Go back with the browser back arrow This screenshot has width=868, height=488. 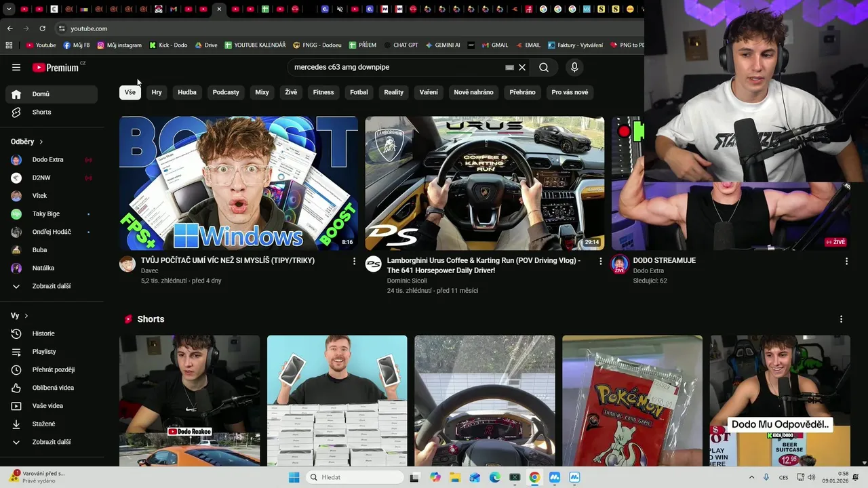[9, 28]
